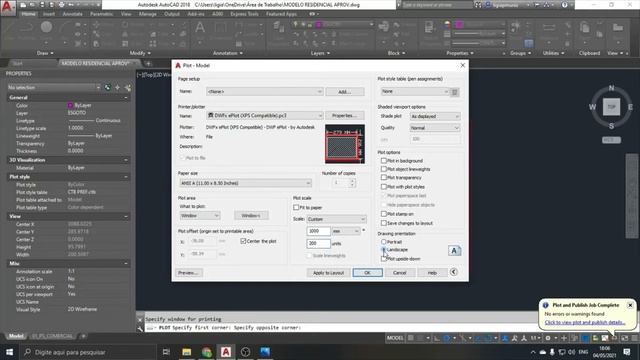Open the status bar customization menu icon

click(x=635, y=338)
